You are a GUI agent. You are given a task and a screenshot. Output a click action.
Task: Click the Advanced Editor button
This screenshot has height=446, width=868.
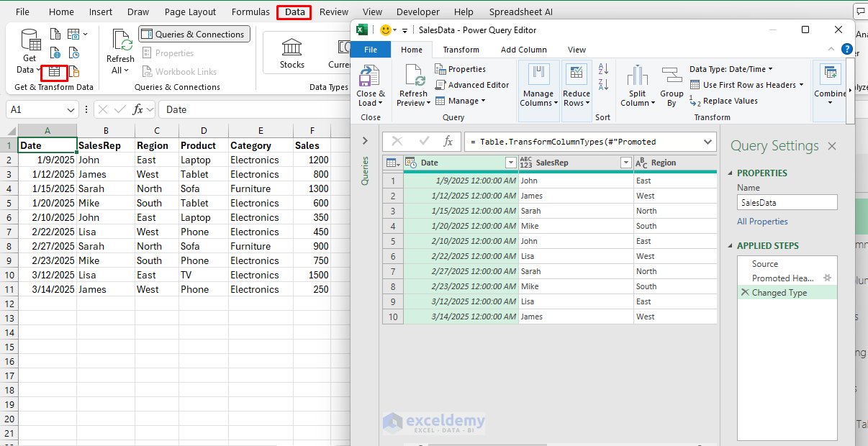pos(472,85)
